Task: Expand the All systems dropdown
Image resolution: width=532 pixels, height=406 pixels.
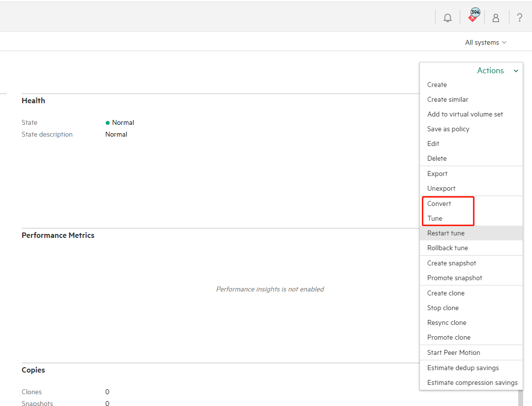Action: point(485,43)
